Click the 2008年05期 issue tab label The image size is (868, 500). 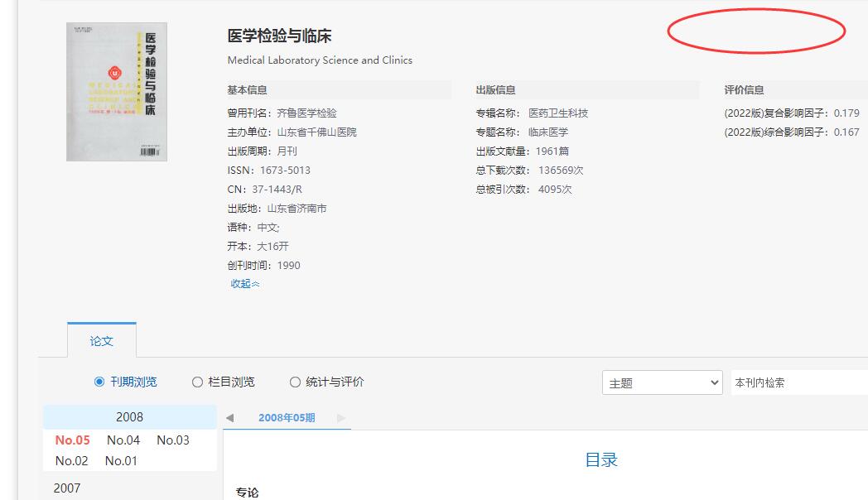pos(287,418)
